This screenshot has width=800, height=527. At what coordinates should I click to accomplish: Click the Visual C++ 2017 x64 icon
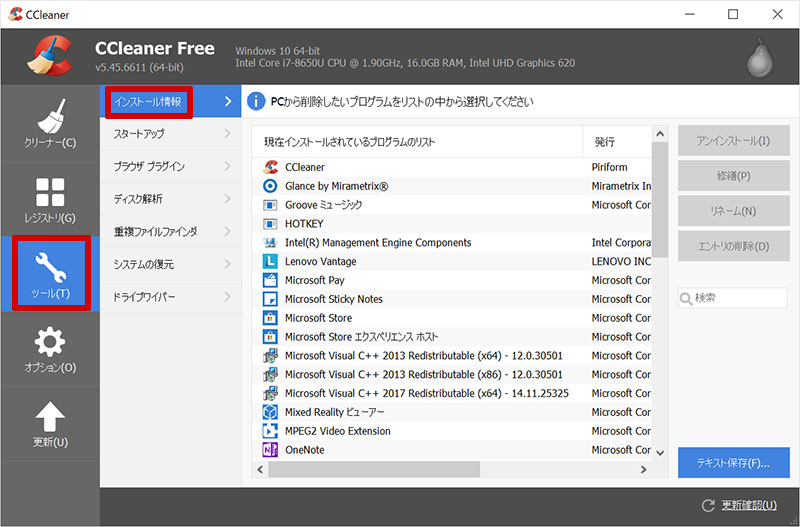coord(270,393)
